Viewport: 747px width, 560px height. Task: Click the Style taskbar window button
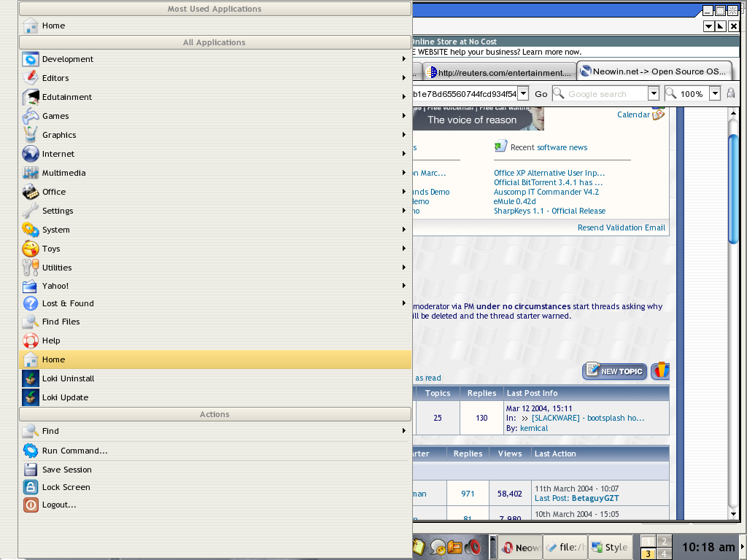coord(611,548)
